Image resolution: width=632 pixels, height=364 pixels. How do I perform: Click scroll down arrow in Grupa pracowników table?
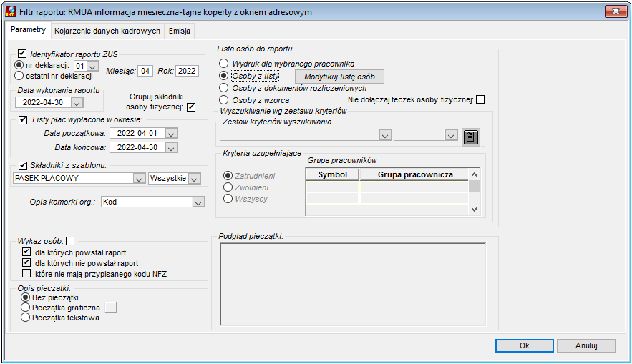[475, 210]
